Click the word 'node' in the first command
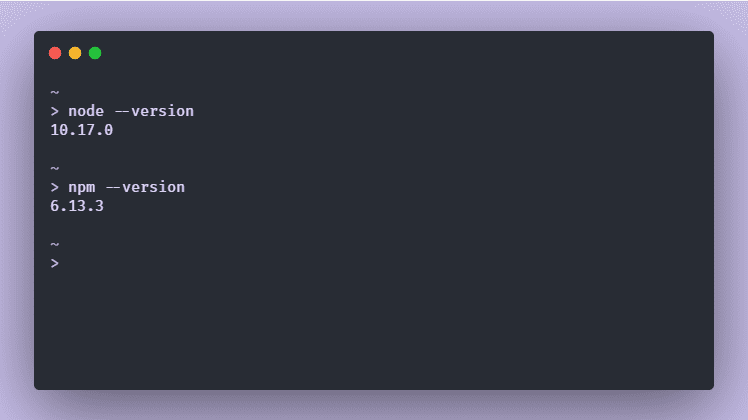This screenshot has height=420, width=748. pos(86,111)
